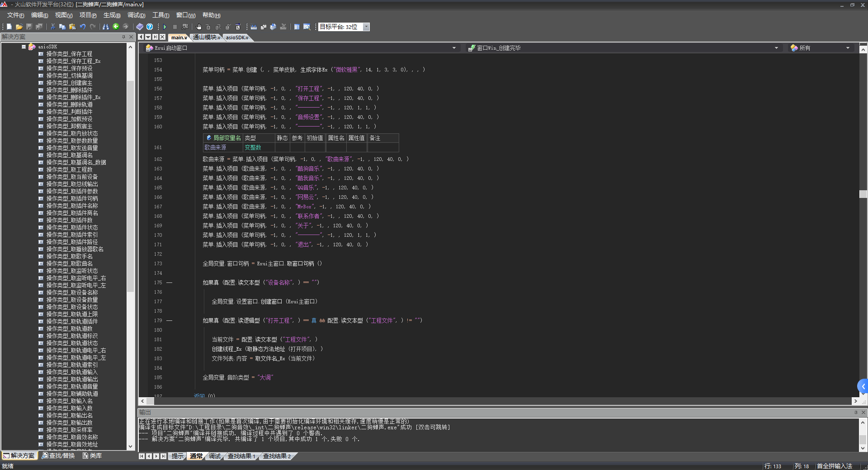This screenshot has width=868, height=470.
Task: Click the Copy toolbar icon
Action: click(x=62, y=27)
